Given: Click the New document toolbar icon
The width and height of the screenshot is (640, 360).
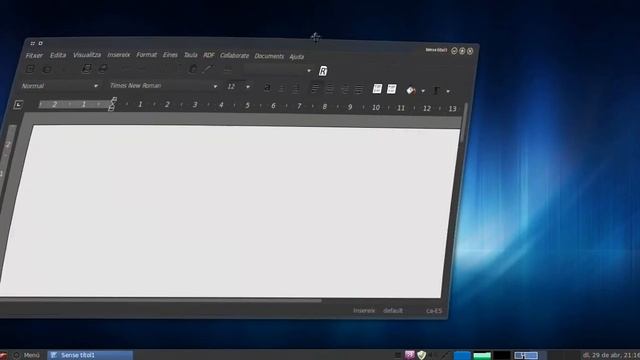Looking at the screenshot, I should (30, 69).
